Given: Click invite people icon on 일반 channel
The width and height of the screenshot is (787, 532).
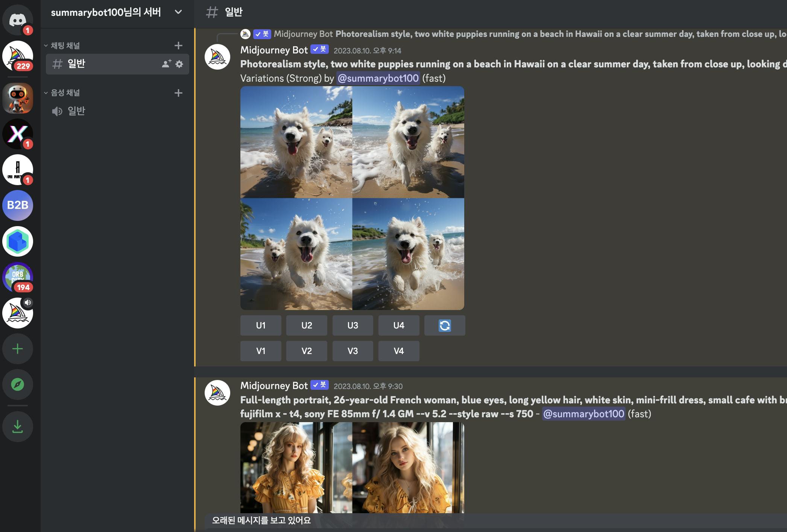Looking at the screenshot, I should coord(166,64).
